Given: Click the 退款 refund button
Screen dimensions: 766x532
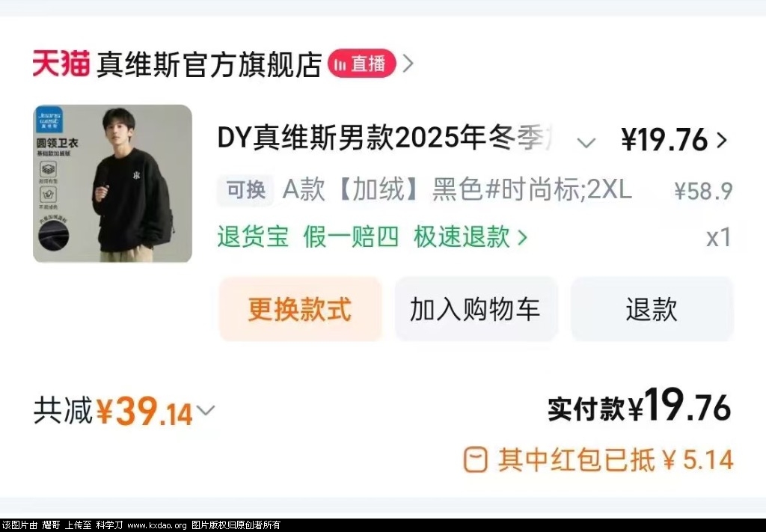Looking at the screenshot, I should pyautogui.click(x=652, y=309).
